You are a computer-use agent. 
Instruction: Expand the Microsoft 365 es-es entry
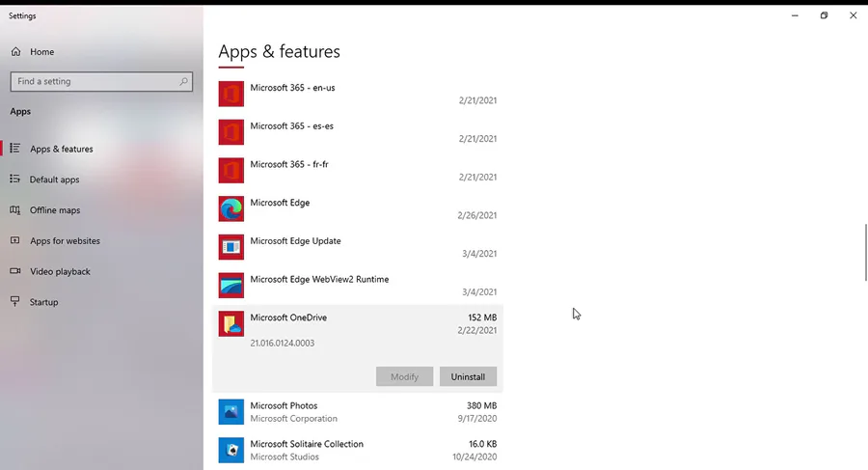click(x=357, y=132)
